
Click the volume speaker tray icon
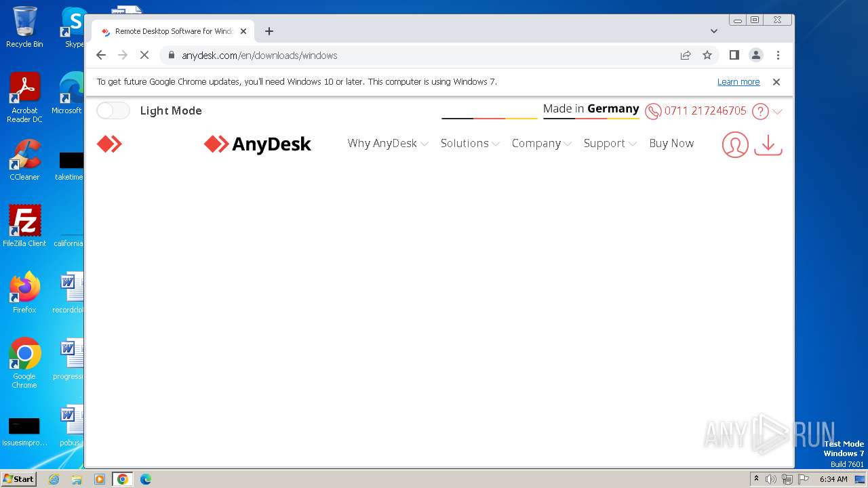[x=771, y=479]
